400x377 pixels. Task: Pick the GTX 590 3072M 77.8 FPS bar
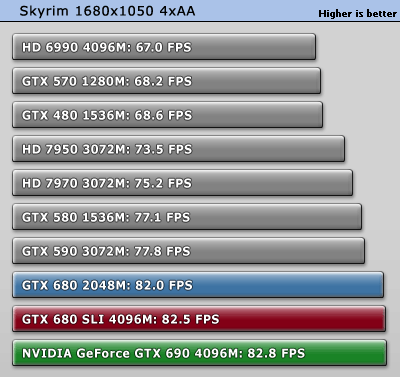click(189, 251)
